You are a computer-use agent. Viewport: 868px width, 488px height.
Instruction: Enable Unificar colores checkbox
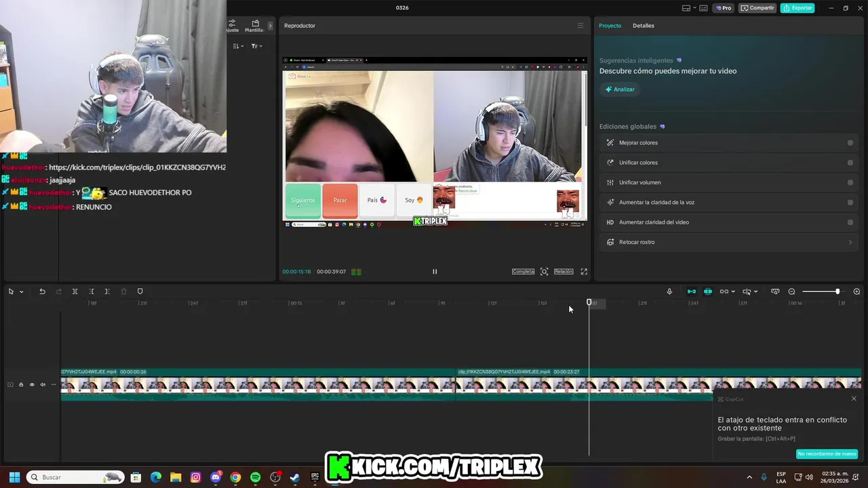850,163
